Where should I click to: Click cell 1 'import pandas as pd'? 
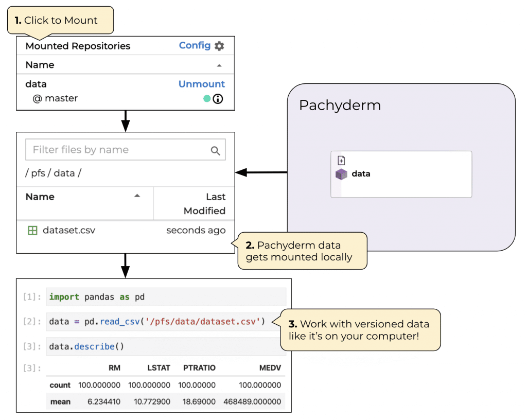[166, 297]
